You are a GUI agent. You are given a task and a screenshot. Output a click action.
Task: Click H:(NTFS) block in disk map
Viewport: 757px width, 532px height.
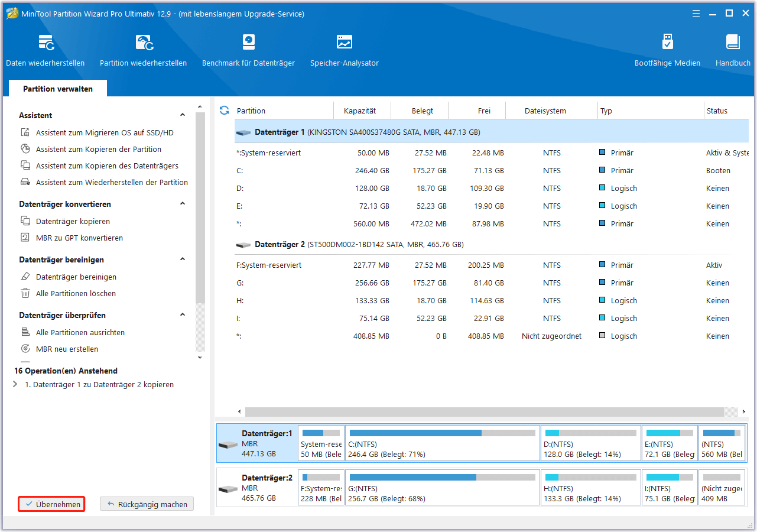click(591, 488)
